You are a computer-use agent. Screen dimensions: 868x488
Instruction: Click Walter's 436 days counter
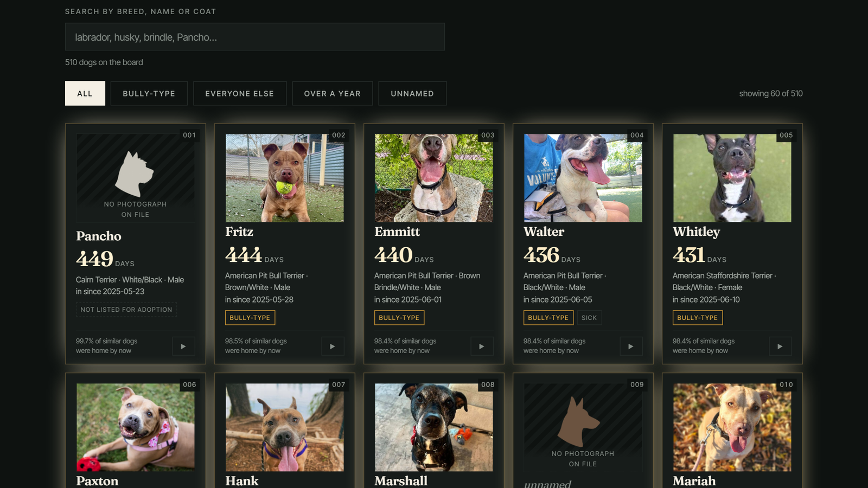[552, 255]
